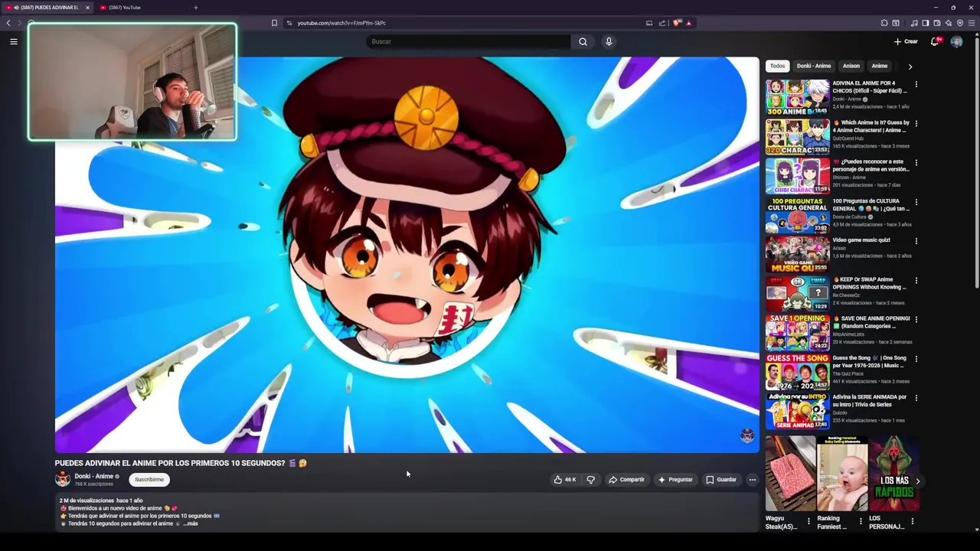The width and height of the screenshot is (980, 551).
Task: Open YouTube notifications bell
Action: 935,41
